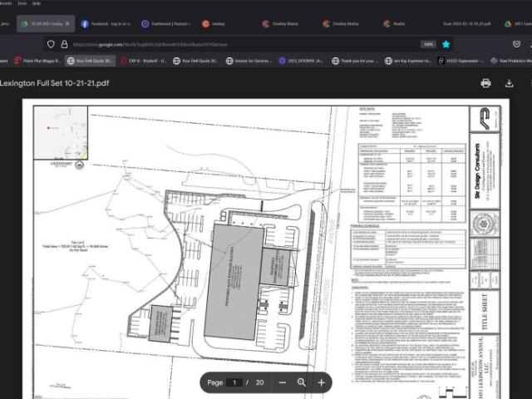Switch to the Facebook log in tab
The width and height of the screenshot is (532, 399).
106,24
